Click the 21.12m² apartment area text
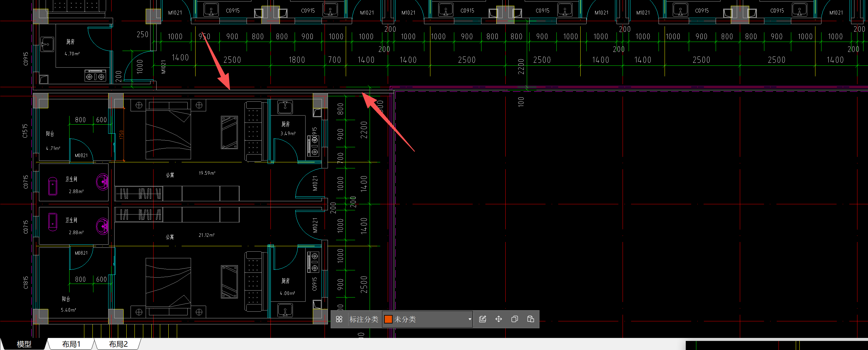 click(x=206, y=235)
